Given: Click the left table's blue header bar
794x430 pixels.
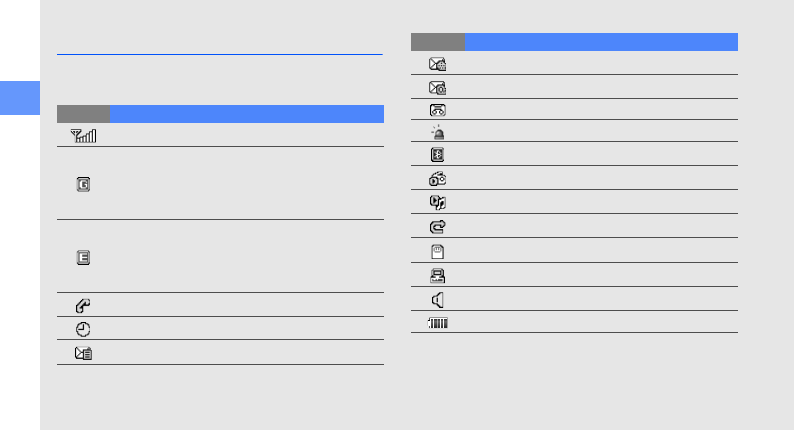Looking at the screenshot, I should tap(246, 113).
